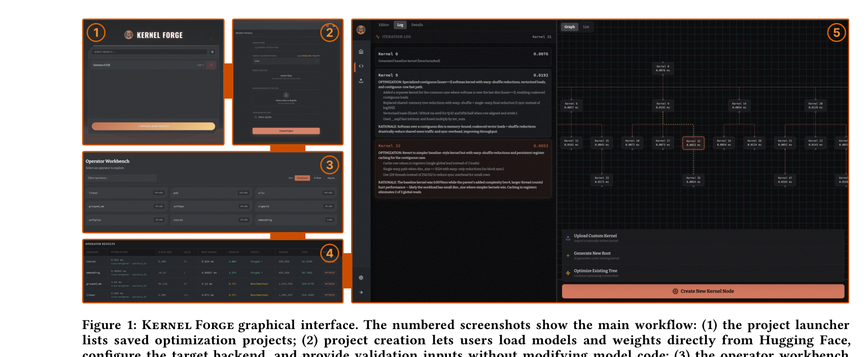Select the Kernel 9 node in graph

pyautogui.click(x=663, y=105)
